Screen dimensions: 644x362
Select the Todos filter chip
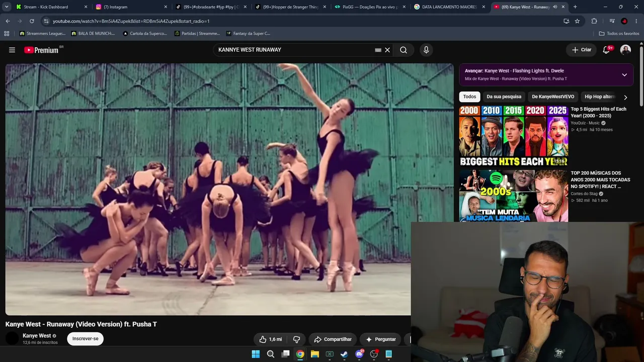[469, 97]
